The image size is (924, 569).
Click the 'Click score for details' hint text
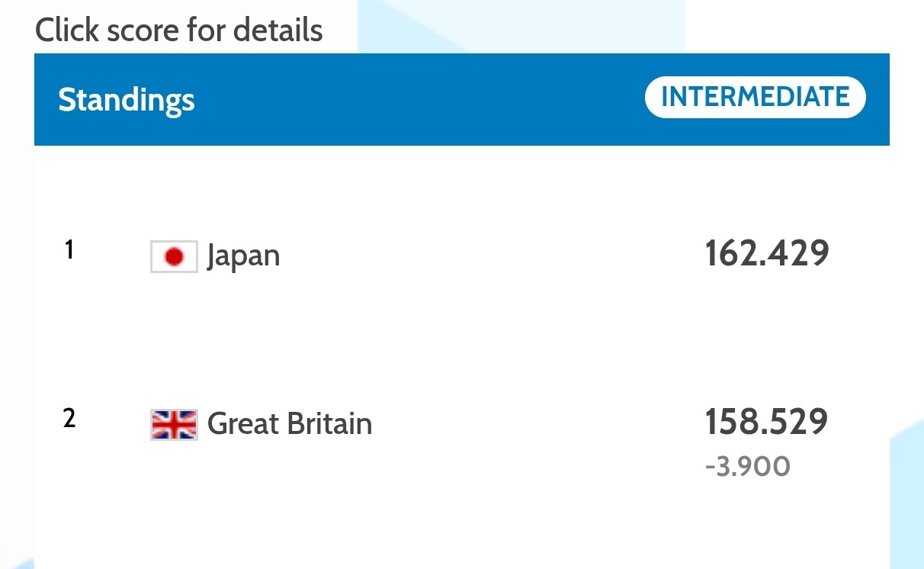click(x=179, y=31)
